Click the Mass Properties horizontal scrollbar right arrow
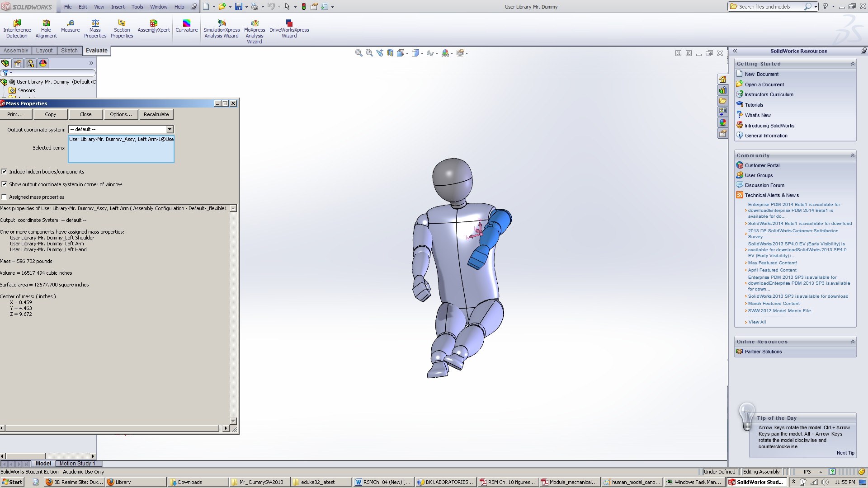 pyautogui.click(x=226, y=428)
